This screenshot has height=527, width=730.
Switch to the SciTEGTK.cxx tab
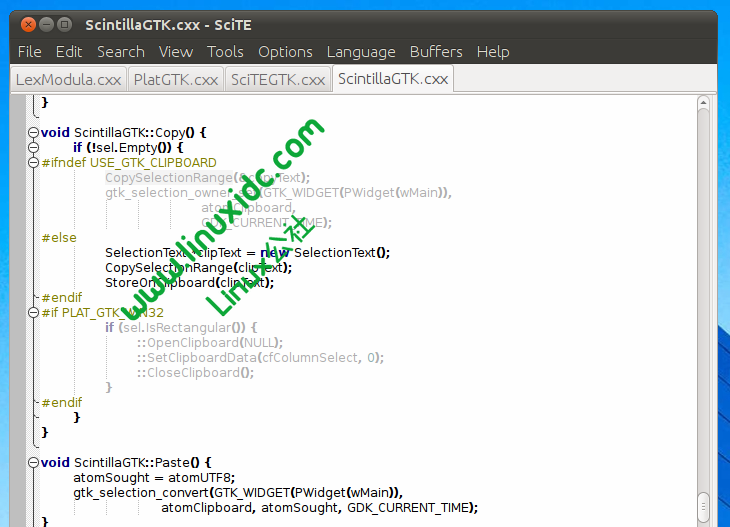click(278, 79)
